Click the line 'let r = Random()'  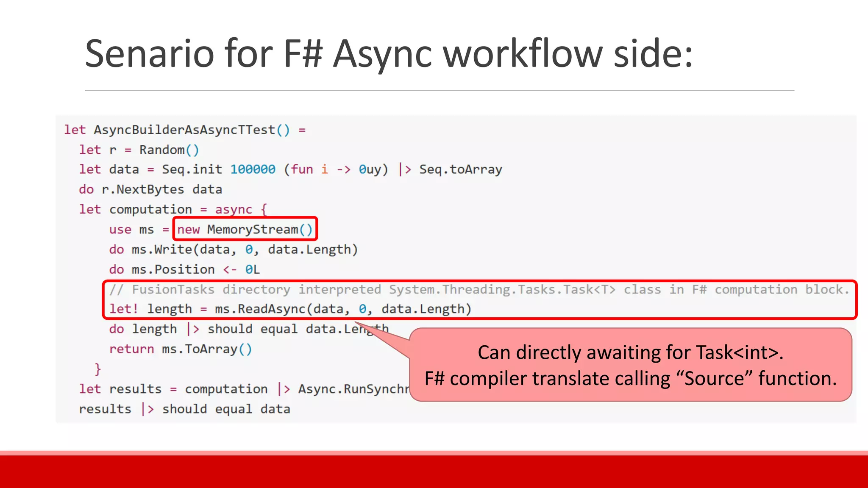[139, 150]
